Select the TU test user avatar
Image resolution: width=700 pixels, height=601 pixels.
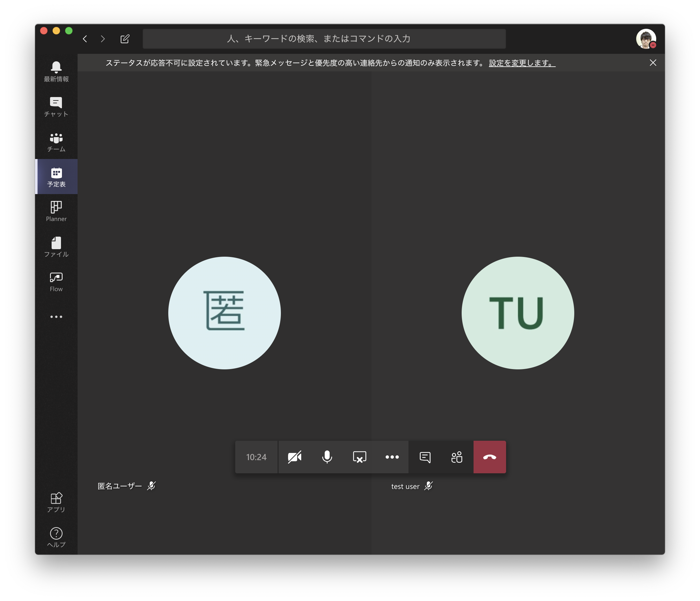(518, 313)
